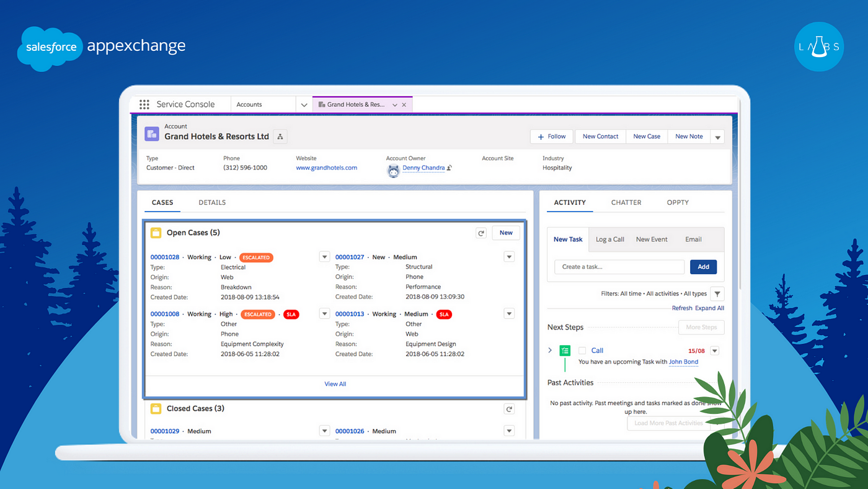Open the Call task actions dropdown
868x489 pixels.
(x=714, y=351)
